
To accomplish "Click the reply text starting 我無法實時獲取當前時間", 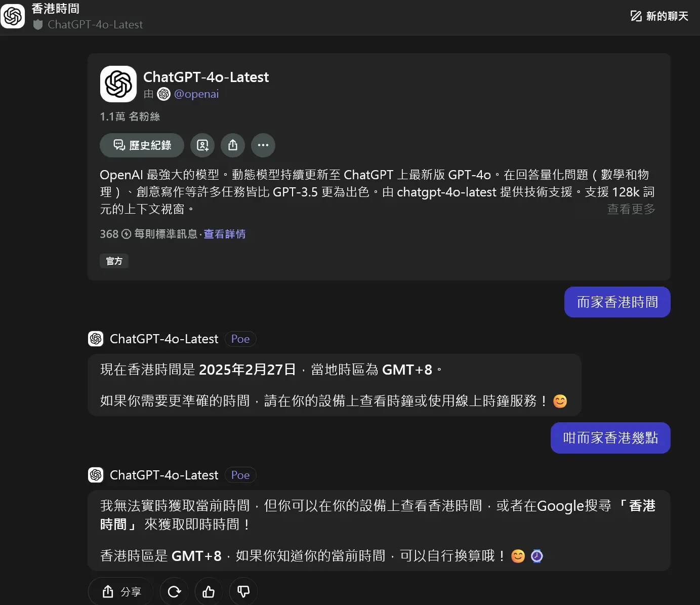I will (378, 515).
